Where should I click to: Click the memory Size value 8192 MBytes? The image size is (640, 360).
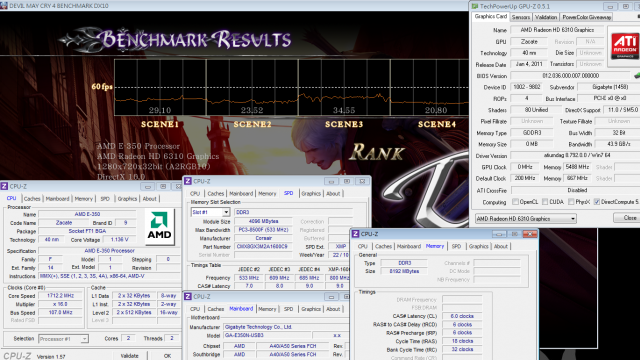404,271
